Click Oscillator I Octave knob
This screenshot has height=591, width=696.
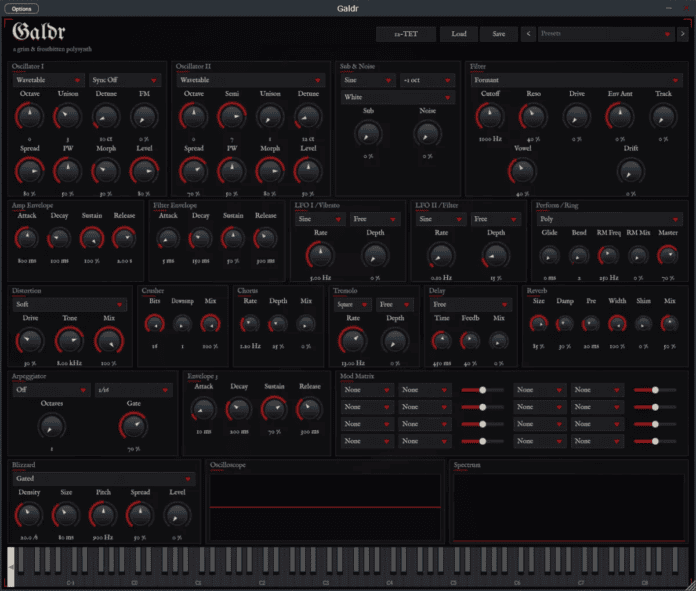pos(29,116)
